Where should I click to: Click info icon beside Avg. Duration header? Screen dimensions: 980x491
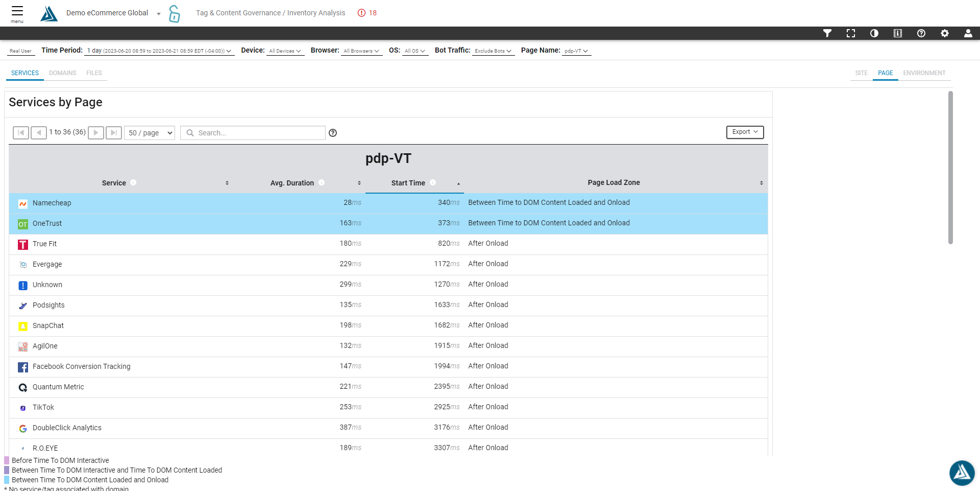pyautogui.click(x=322, y=182)
